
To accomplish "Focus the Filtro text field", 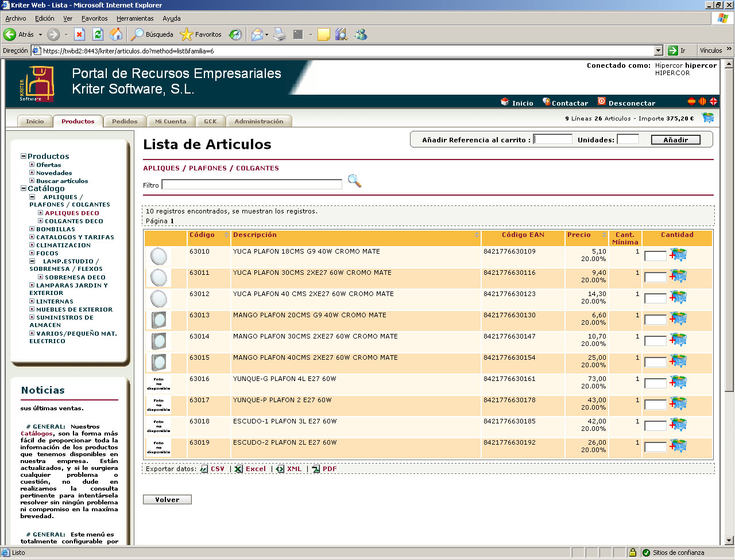I will 252,185.
